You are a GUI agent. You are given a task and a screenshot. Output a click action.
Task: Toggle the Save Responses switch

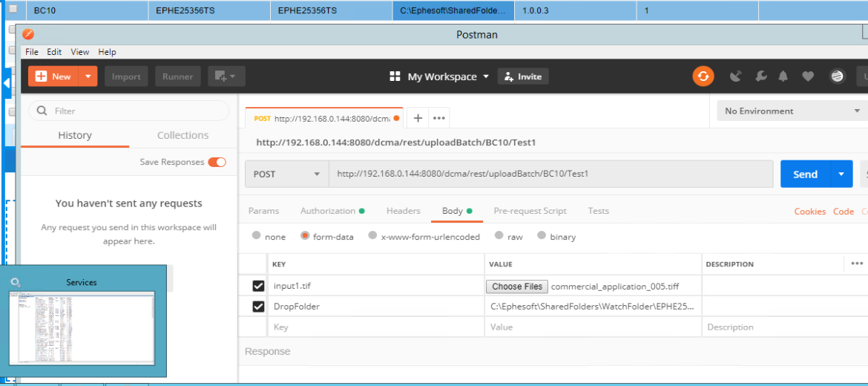[x=217, y=163]
